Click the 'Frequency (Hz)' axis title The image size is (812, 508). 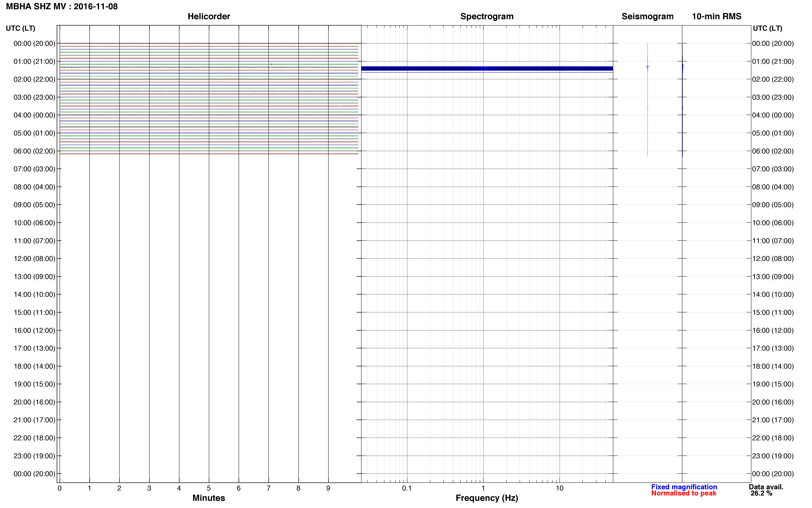coord(487,498)
